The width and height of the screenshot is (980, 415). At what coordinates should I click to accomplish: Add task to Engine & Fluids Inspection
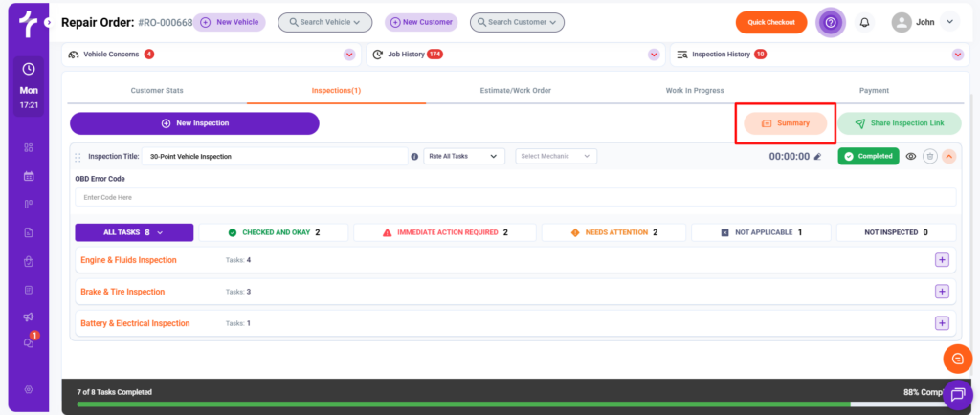pos(942,259)
